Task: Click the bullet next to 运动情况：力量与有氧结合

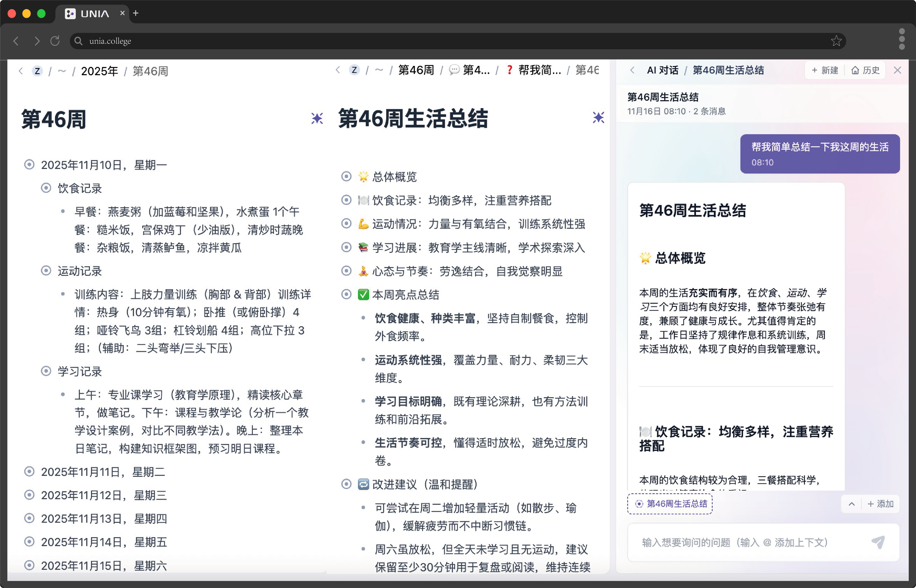Action: point(346,223)
